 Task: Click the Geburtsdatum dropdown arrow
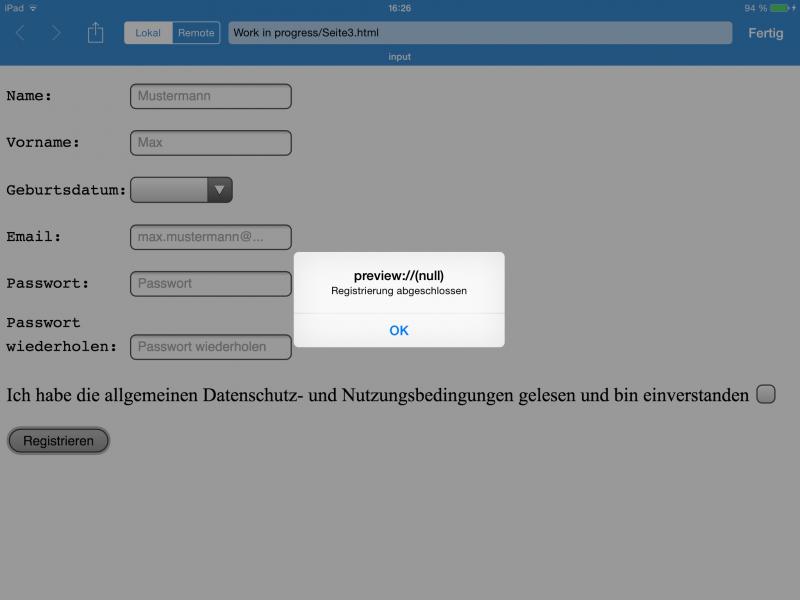click(220, 190)
